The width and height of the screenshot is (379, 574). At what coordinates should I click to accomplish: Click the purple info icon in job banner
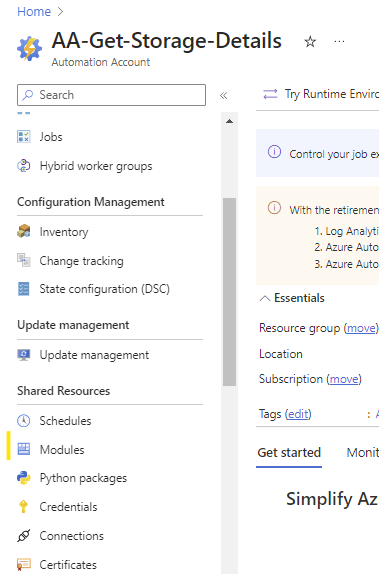(x=274, y=152)
